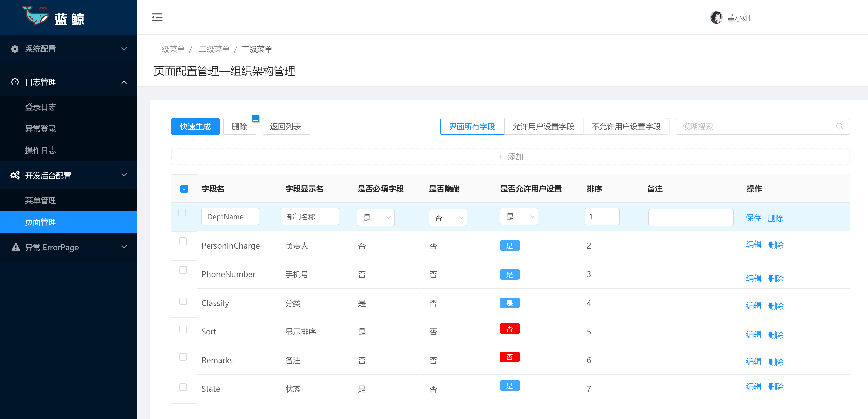Click the 模糊搜索 search input field
Image resolution: width=868 pixels, height=419 pixels.
[x=763, y=126]
